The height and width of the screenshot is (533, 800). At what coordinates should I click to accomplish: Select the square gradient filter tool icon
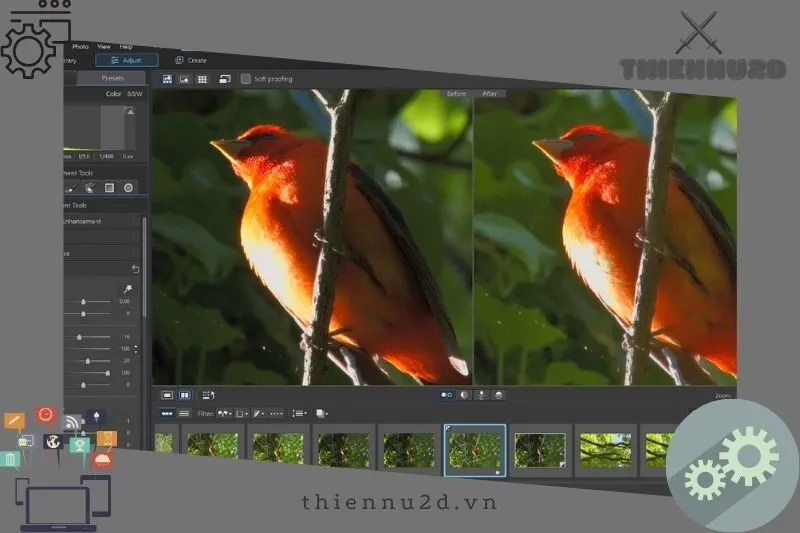(109, 188)
